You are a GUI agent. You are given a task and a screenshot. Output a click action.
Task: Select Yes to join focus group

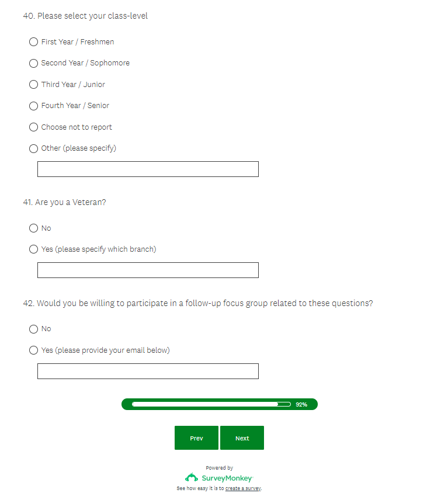[x=34, y=350]
